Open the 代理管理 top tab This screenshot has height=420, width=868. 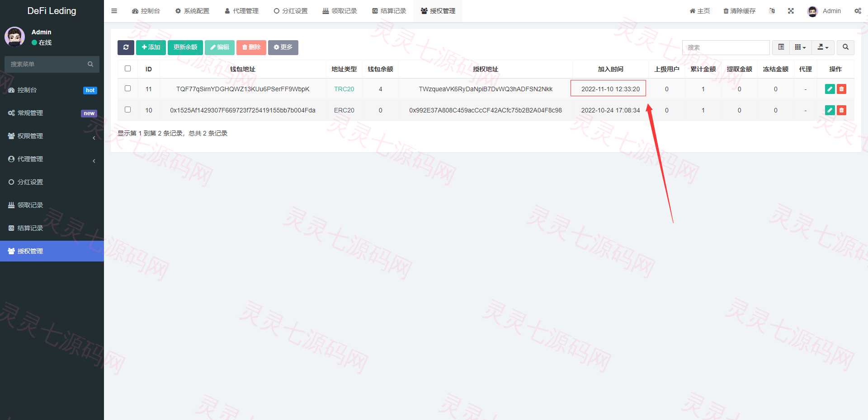tap(241, 11)
